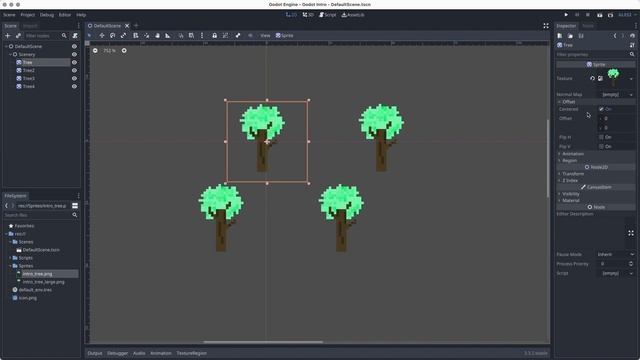Activate the Ruler measurement tool
Viewport: 640px width, 360px height.
pos(168,36)
